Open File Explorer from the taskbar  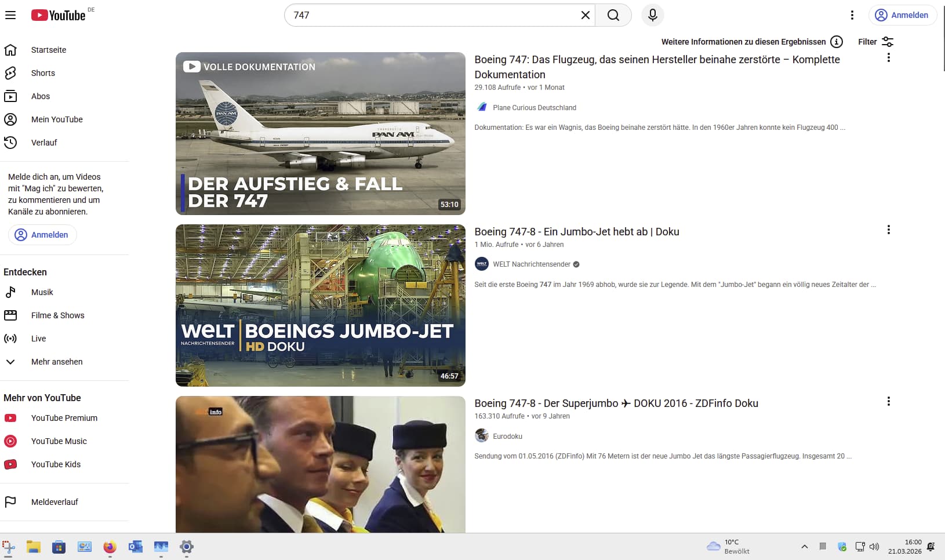[x=34, y=547]
